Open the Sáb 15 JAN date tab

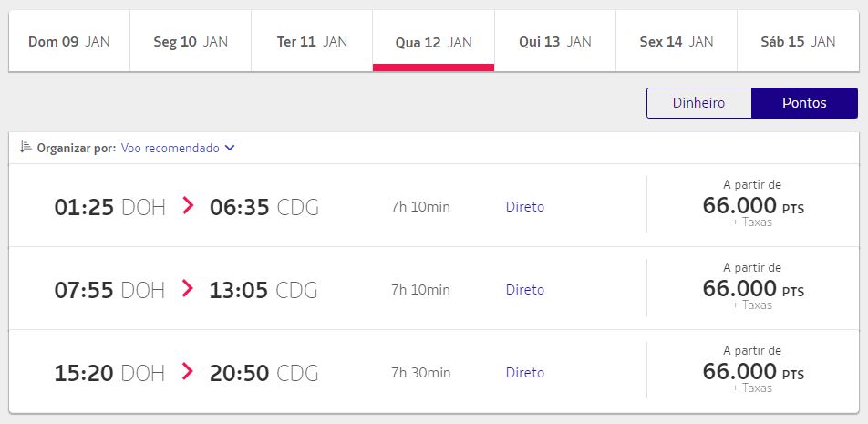pos(799,41)
